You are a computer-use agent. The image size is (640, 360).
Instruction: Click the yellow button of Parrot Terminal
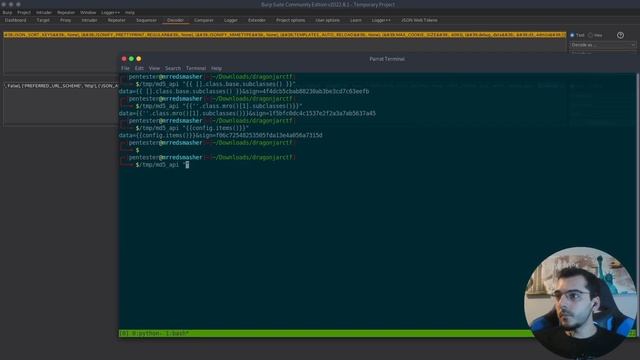point(139,59)
